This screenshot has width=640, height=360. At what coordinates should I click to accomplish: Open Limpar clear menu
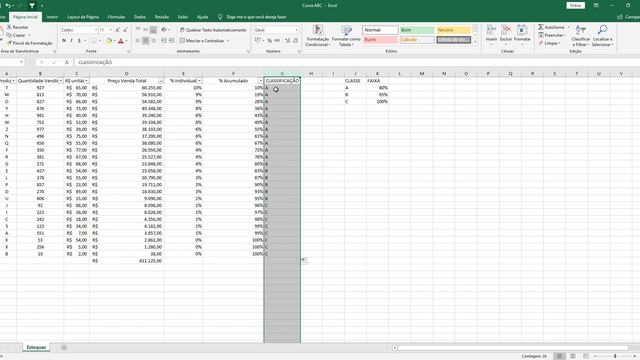549,43
